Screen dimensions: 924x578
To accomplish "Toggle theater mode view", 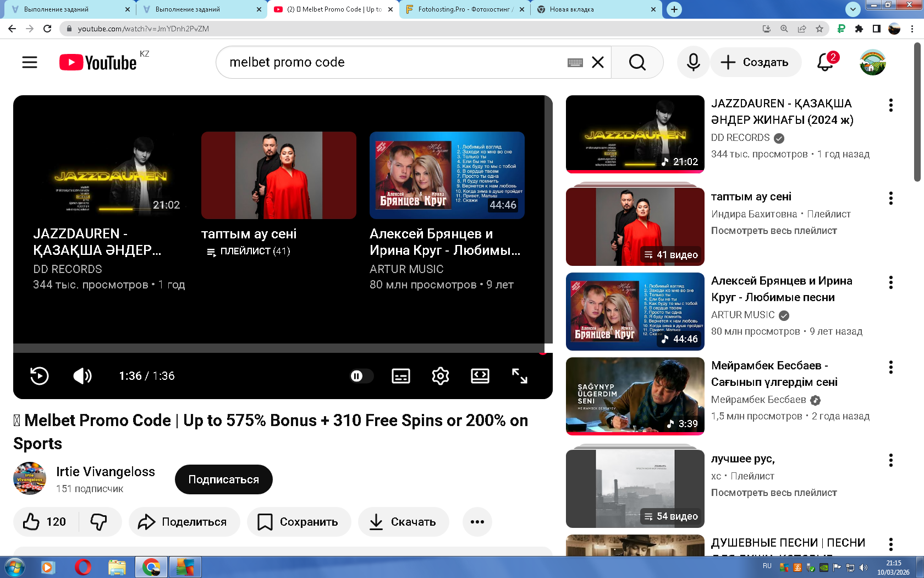I will click(480, 376).
